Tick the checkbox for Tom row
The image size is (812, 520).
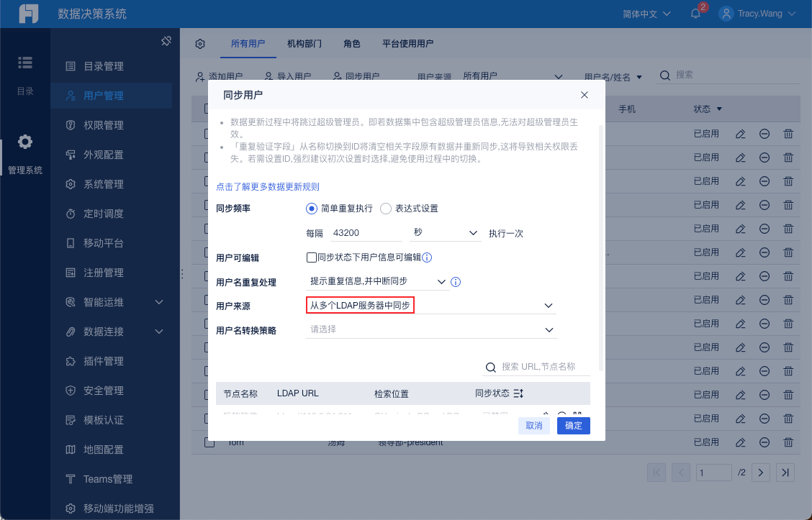(209, 442)
